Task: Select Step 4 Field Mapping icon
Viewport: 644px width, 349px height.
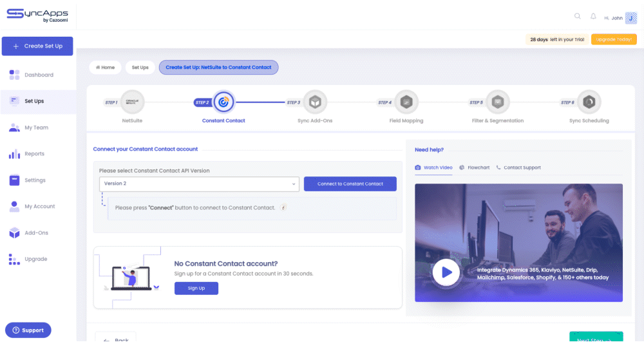Action: point(406,102)
